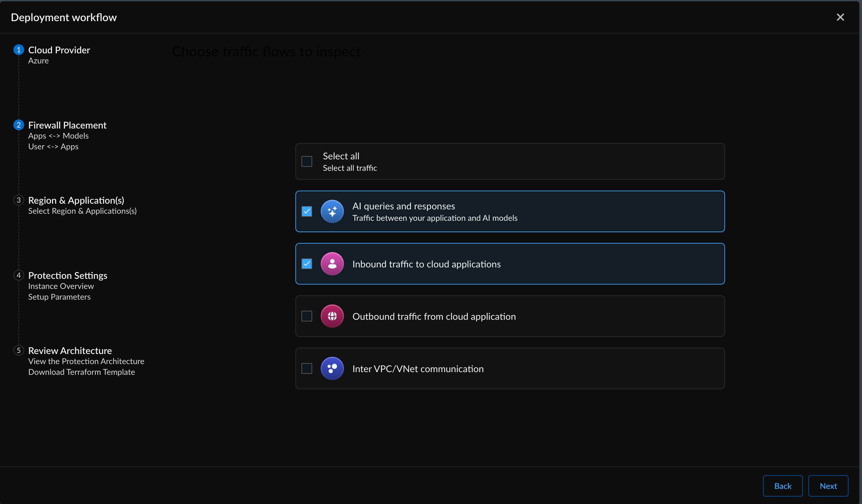Enable Inter VPC/VNet communication checkbox
The width and height of the screenshot is (862, 504).
(x=307, y=368)
